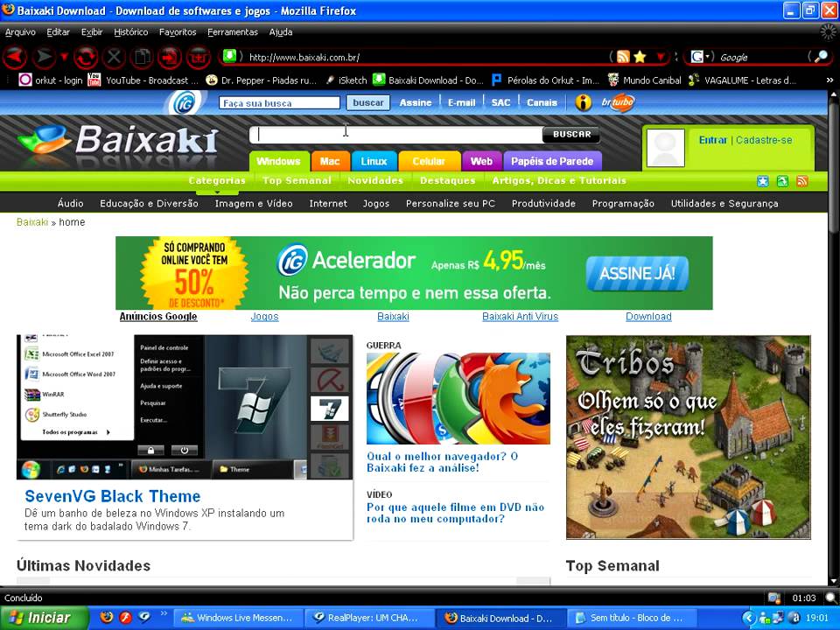840x630 pixels.
Task: Click the stop loading X icon
Action: point(114,58)
